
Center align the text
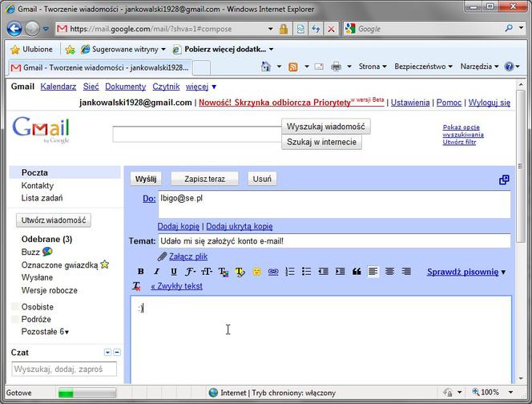tap(390, 272)
